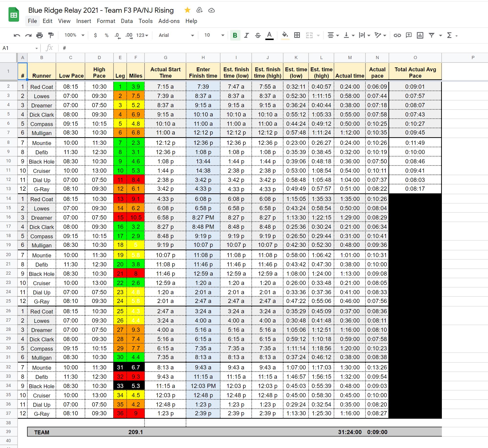Click the 12:03 PM finish time cell
Screen dimensions: 488x448
pos(203,386)
